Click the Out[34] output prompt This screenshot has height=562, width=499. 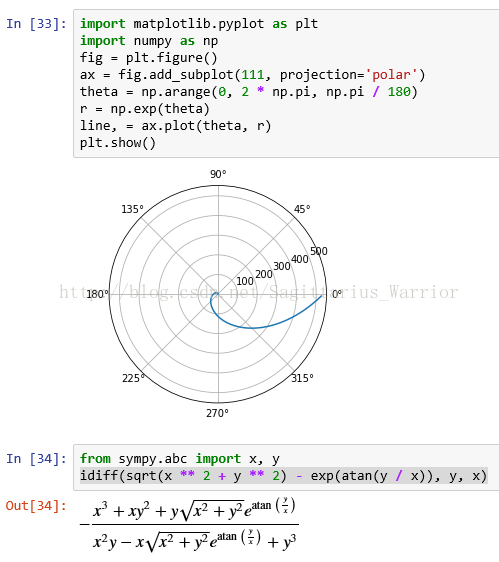tap(36, 506)
